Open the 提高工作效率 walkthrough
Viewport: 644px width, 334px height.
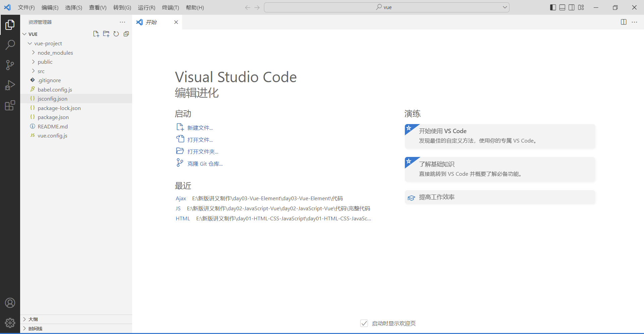click(x=500, y=197)
